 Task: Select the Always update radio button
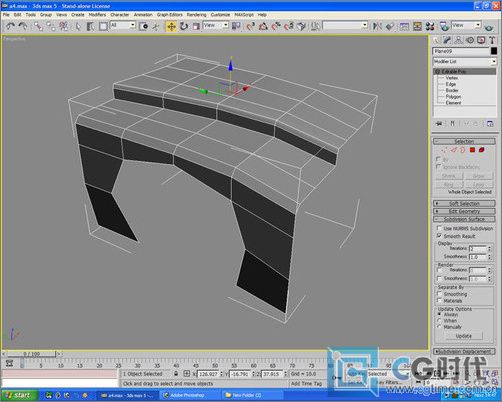click(439, 314)
